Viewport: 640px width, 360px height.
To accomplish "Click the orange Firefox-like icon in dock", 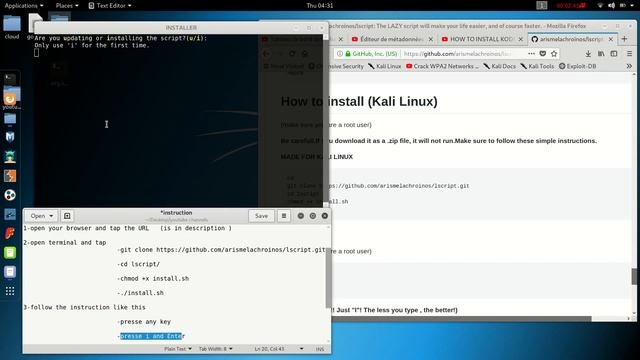I will tap(10, 99).
